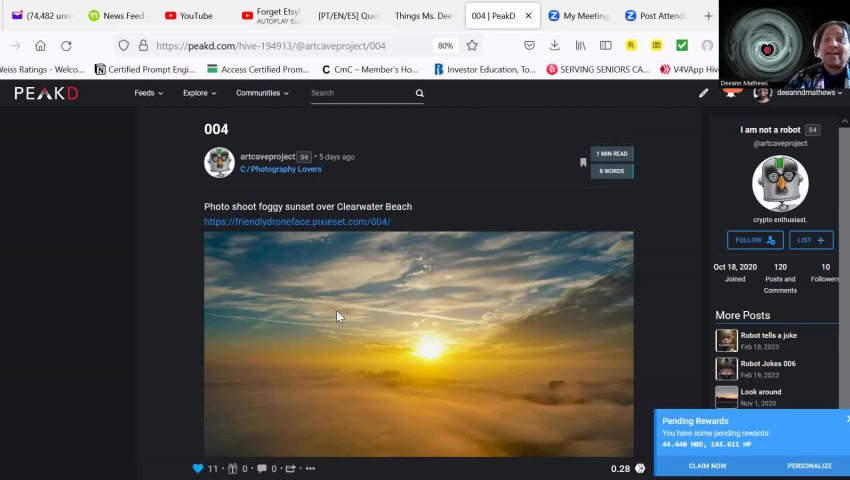Open the Investor Education bookmark
Image resolution: width=850 pixels, height=480 pixels.
pyautogui.click(x=485, y=69)
